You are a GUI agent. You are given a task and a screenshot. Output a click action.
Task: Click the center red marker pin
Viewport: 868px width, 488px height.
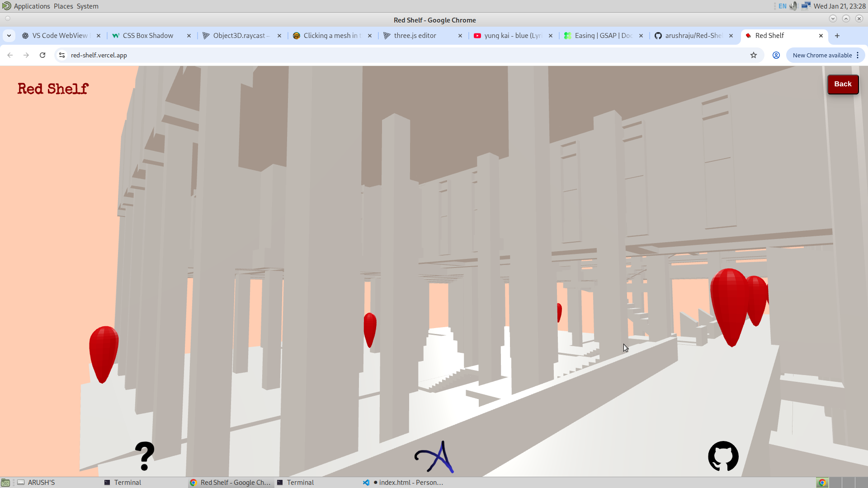[x=370, y=329]
